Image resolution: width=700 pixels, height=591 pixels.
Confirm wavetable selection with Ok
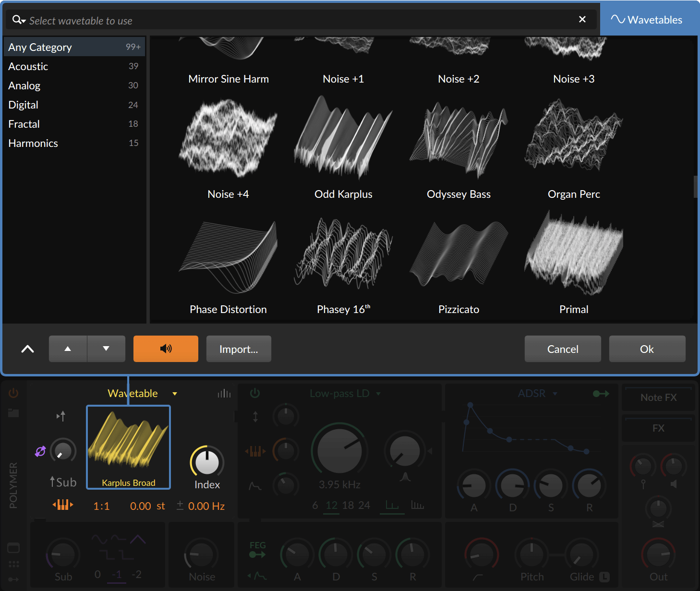tap(647, 349)
